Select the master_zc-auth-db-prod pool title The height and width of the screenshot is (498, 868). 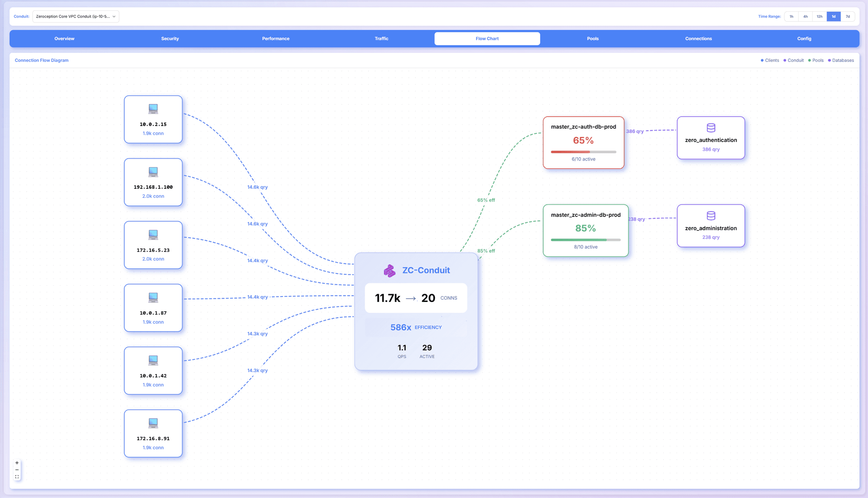click(x=583, y=127)
